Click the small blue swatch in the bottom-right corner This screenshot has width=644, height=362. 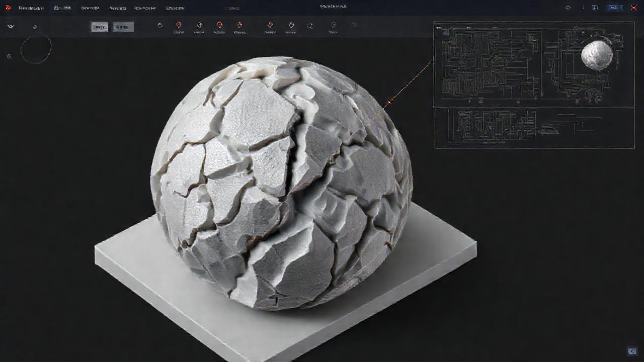click(x=632, y=350)
